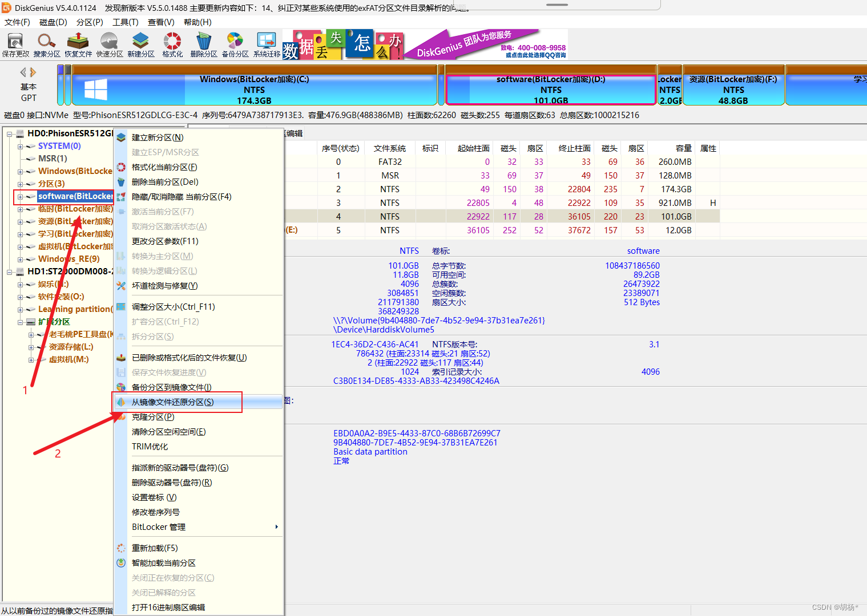Select 软件安装(O:) in the disk tree

pos(61,297)
